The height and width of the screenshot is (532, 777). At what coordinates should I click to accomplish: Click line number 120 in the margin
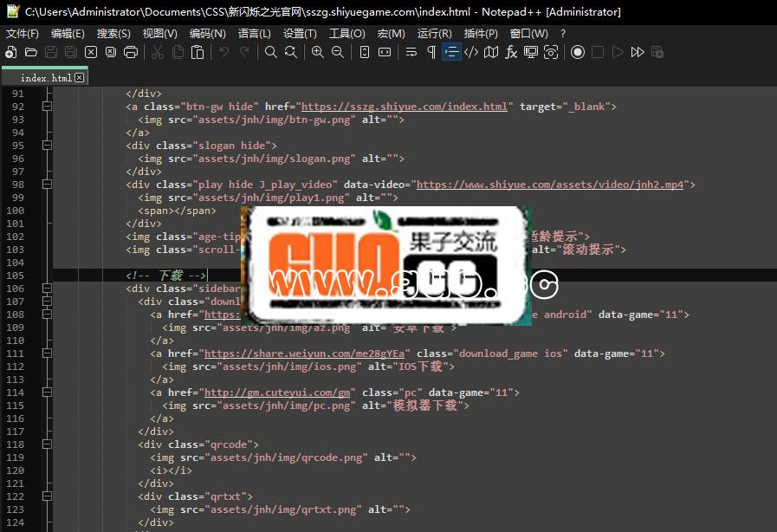tap(15, 470)
